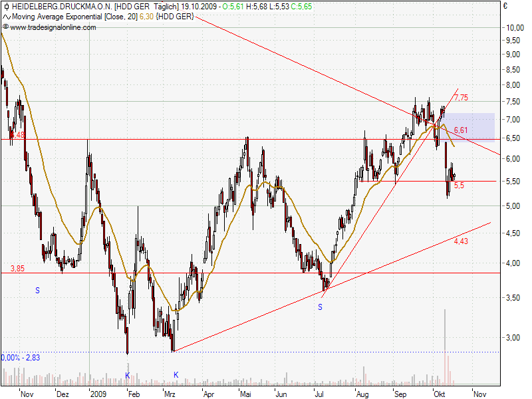The height and width of the screenshot is (399, 532).
Task: Select the K marker above Mrz
Action: click(x=176, y=375)
